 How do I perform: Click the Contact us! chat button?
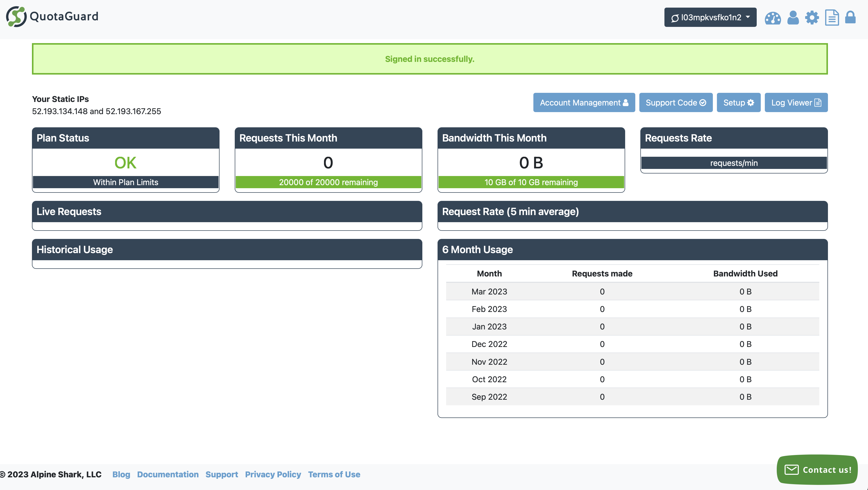[x=817, y=469]
